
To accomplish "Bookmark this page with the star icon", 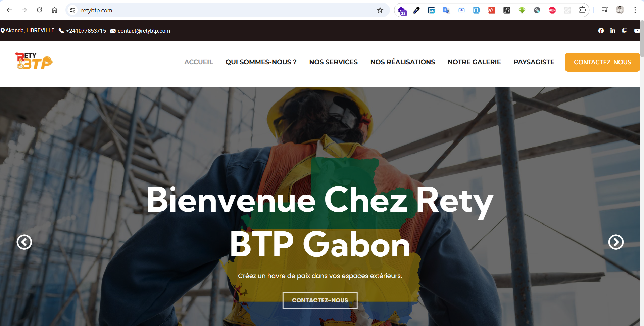I will click(x=380, y=10).
